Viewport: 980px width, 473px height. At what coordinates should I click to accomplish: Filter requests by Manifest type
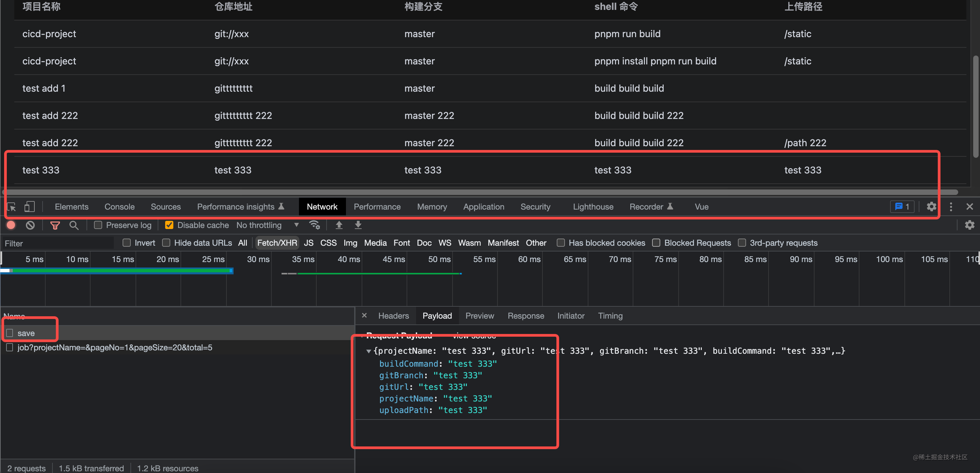click(503, 243)
